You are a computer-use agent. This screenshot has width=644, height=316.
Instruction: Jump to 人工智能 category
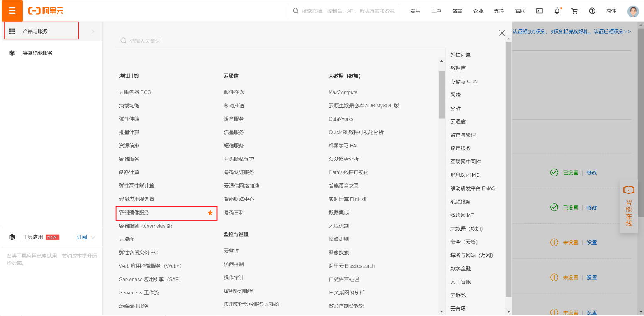(461, 282)
